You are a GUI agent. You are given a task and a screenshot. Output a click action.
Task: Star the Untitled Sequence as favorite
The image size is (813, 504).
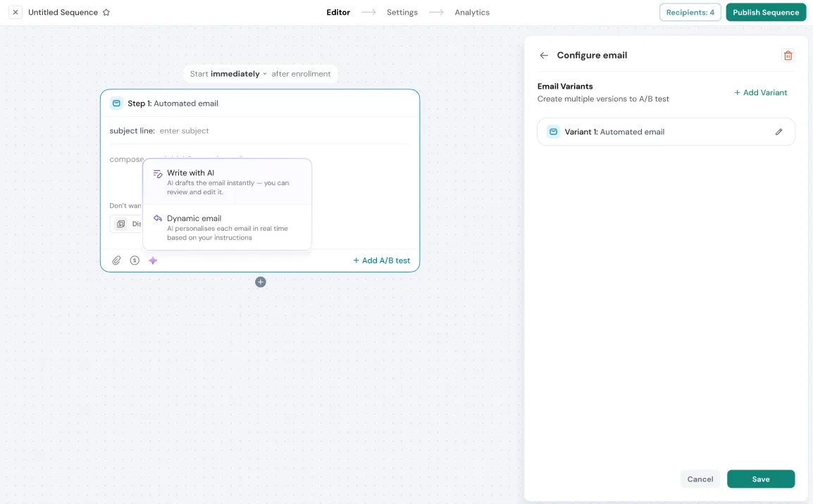coord(106,12)
